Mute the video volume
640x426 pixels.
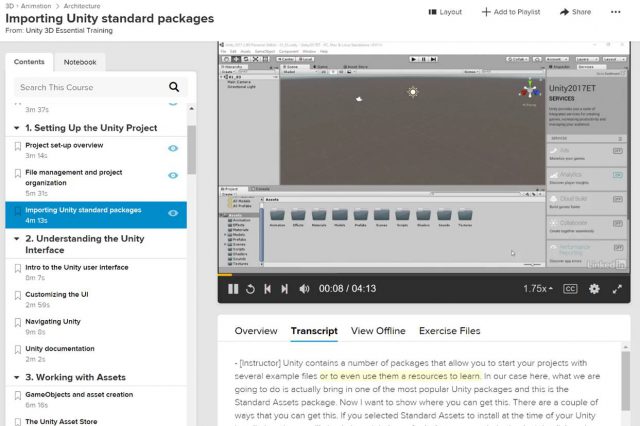click(304, 289)
